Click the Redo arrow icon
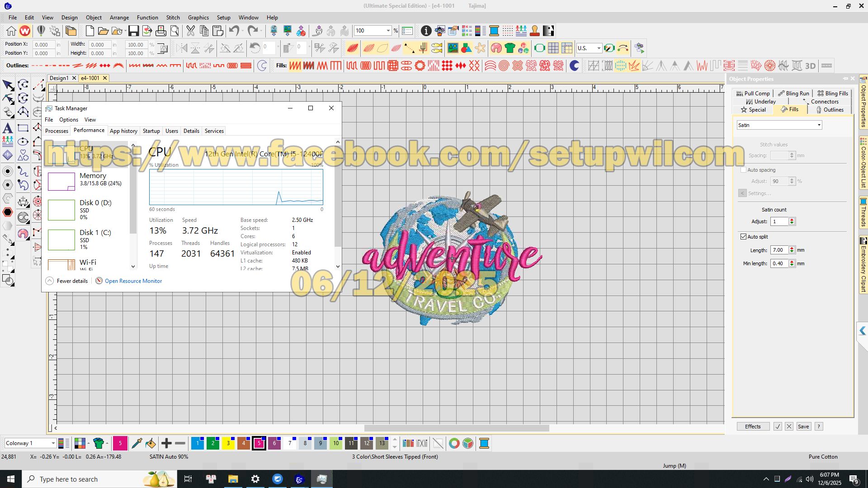This screenshot has width=868, height=488. pos(252,31)
